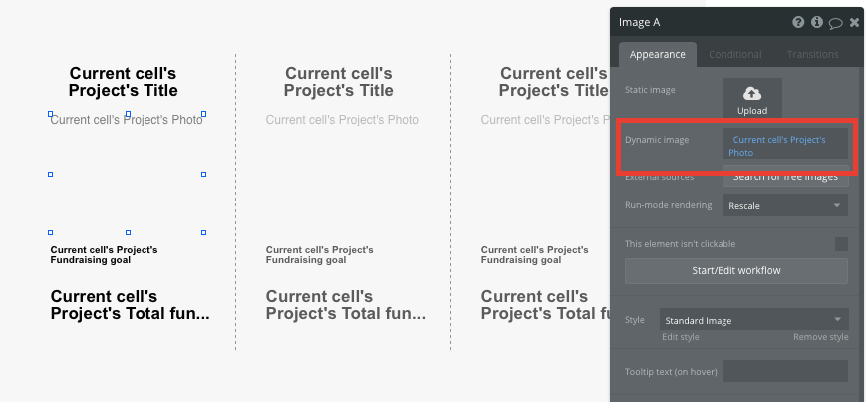Click the Tooltip text input field
This screenshot has width=868, height=402.
click(x=785, y=371)
